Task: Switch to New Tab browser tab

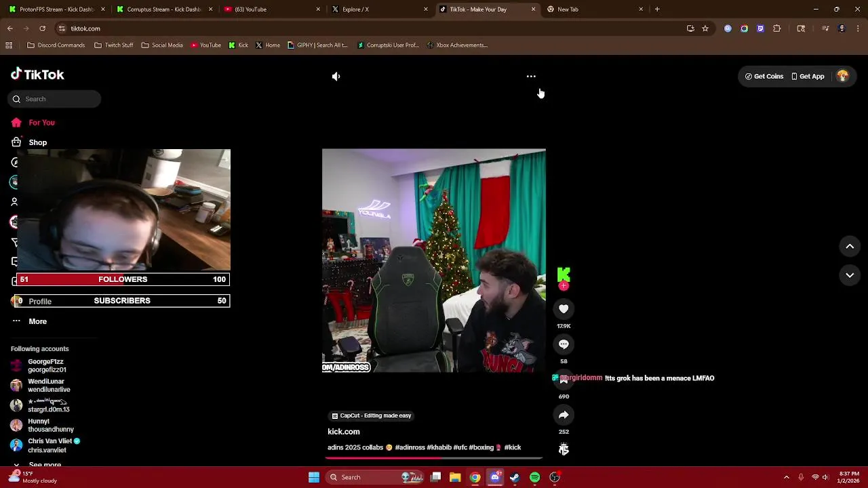Action: pyautogui.click(x=595, y=9)
